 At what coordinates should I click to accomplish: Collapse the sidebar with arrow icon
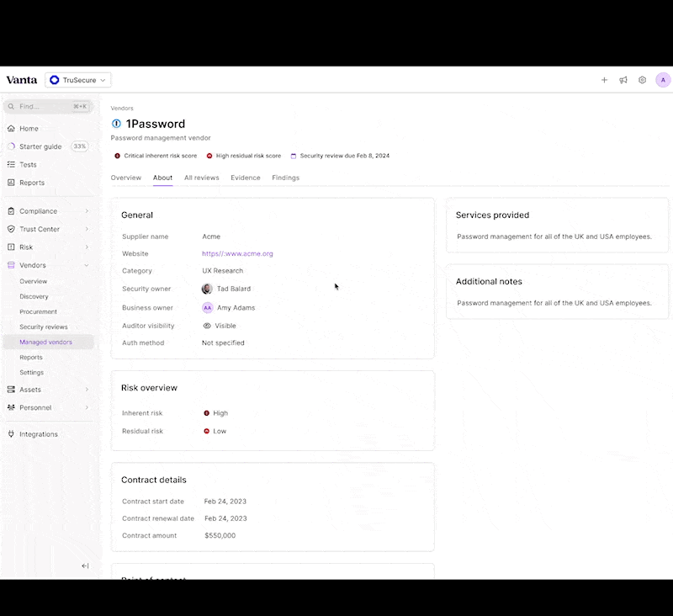(x=85, y=566)
